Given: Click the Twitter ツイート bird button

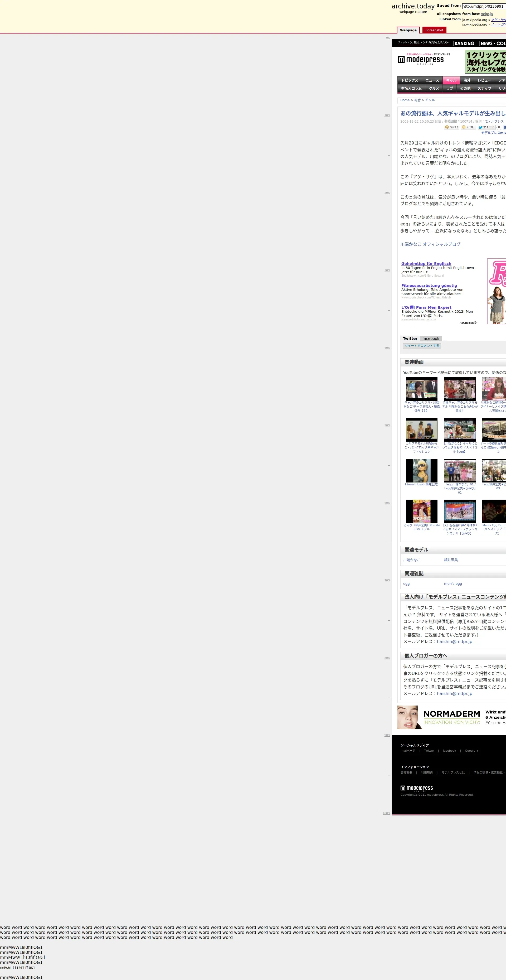Looking at the screenshot, I should coord(486,127).
